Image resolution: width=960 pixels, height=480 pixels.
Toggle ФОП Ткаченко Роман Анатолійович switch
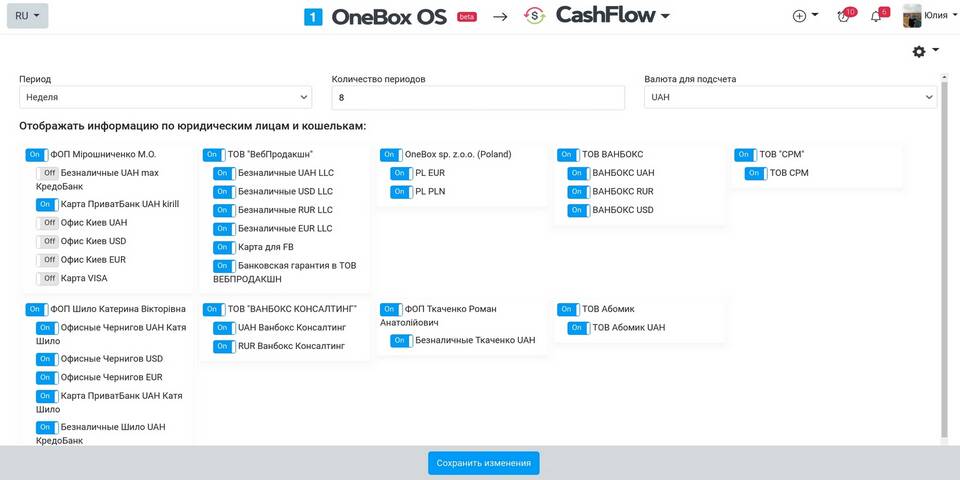pos(392,309)
